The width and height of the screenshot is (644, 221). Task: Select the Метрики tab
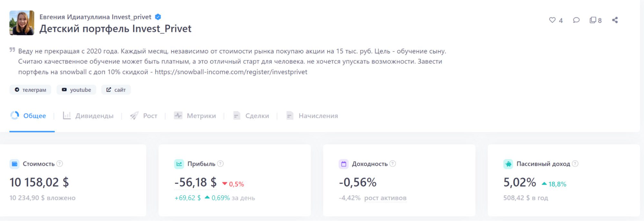click(195, 116)
